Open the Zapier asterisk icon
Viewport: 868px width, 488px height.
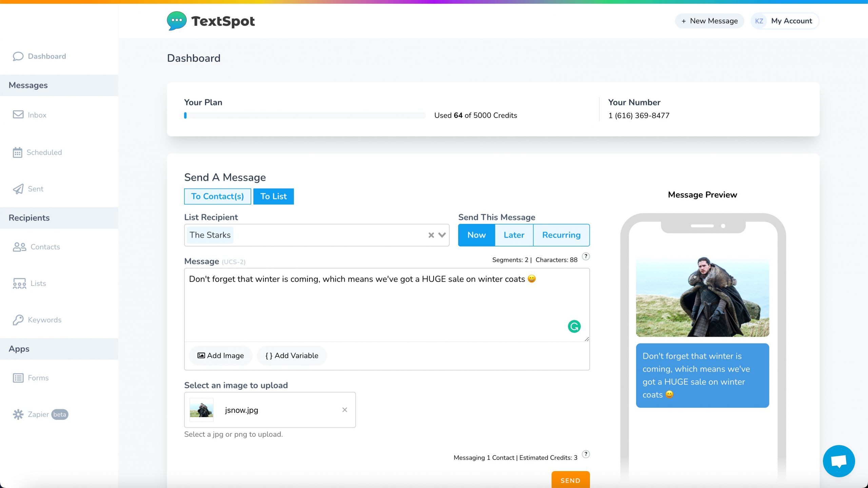[x=18, y=414]
